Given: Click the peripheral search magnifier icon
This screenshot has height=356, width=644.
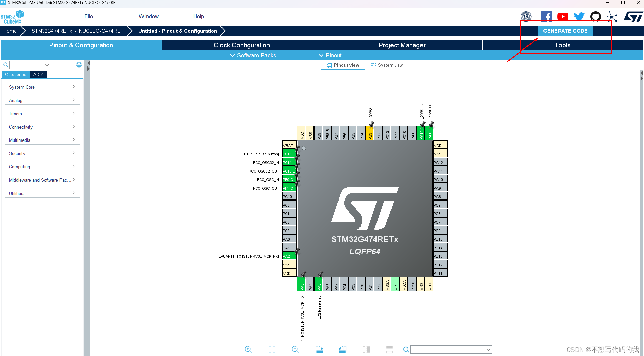Looking at the screenshot, I should (x=6, y=65).
